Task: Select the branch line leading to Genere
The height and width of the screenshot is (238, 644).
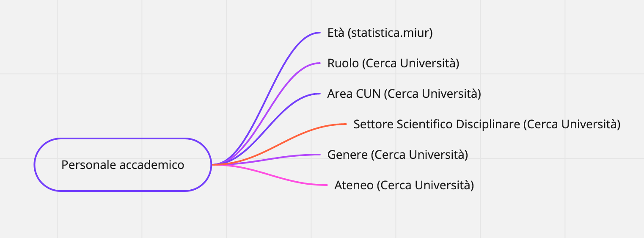Action: (271, 158)
